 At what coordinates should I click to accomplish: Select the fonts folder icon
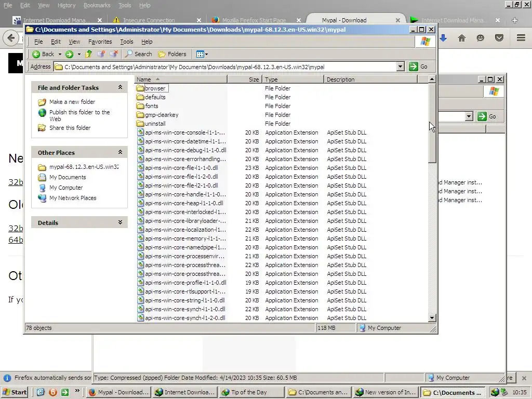pos(140,106)
